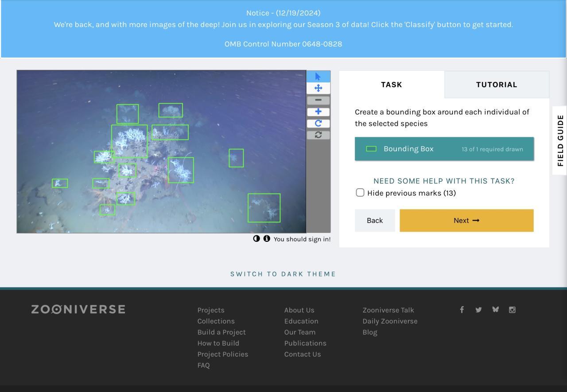567x392 pixels.
Task: Open the Our Team link
Action: (x=300, y=332)
